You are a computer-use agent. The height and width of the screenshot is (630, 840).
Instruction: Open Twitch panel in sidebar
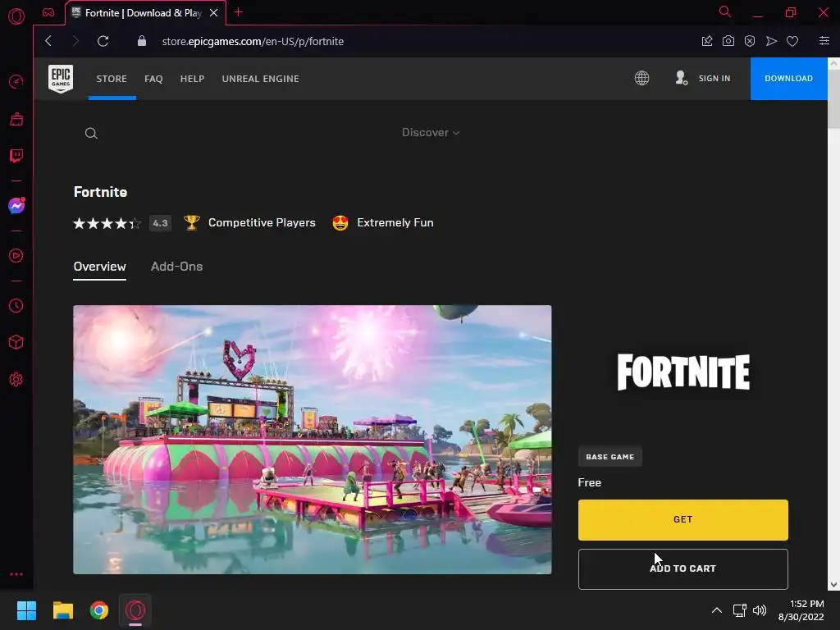[x=16, y=156]
